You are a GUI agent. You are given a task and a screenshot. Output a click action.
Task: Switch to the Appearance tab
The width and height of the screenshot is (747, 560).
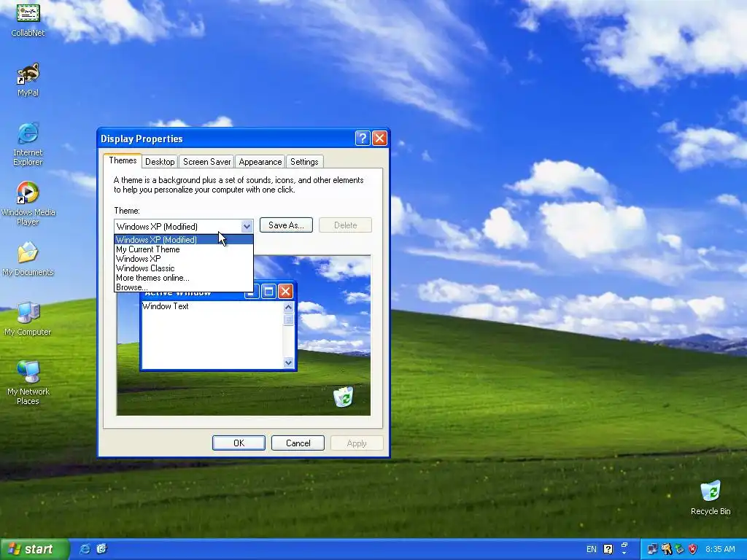260,162
